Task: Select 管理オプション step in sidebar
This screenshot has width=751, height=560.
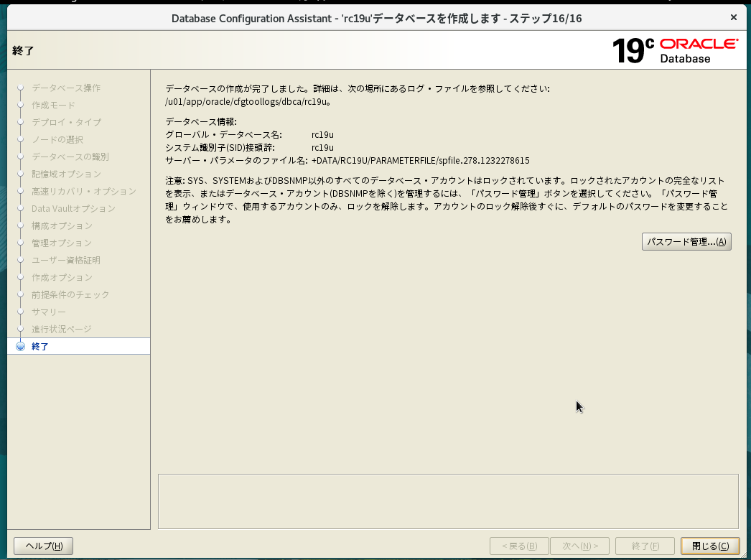Action: pyautogui.click(x=62, y=243)
